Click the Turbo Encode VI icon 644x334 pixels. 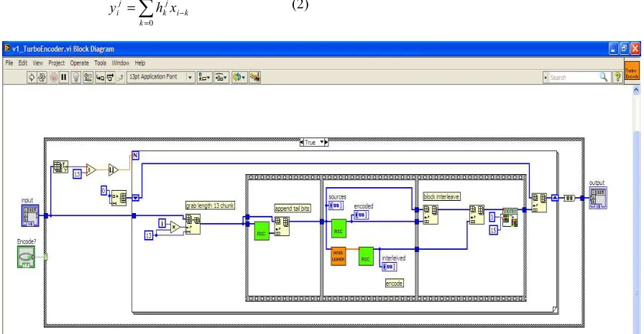coord(632,71)
